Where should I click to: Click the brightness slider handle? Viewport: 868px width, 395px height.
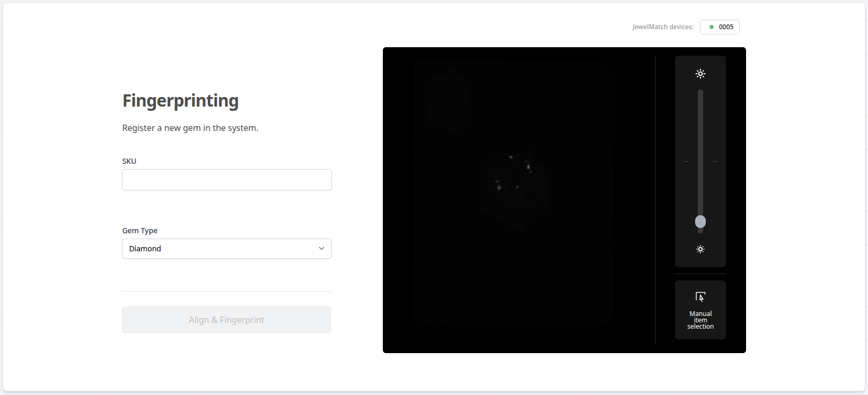700,222
